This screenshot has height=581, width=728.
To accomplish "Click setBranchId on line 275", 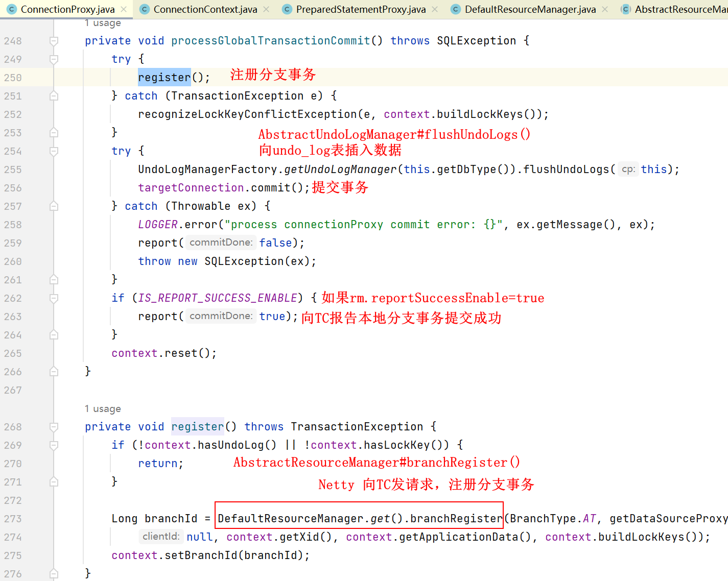I will click(x=201, y=555).
